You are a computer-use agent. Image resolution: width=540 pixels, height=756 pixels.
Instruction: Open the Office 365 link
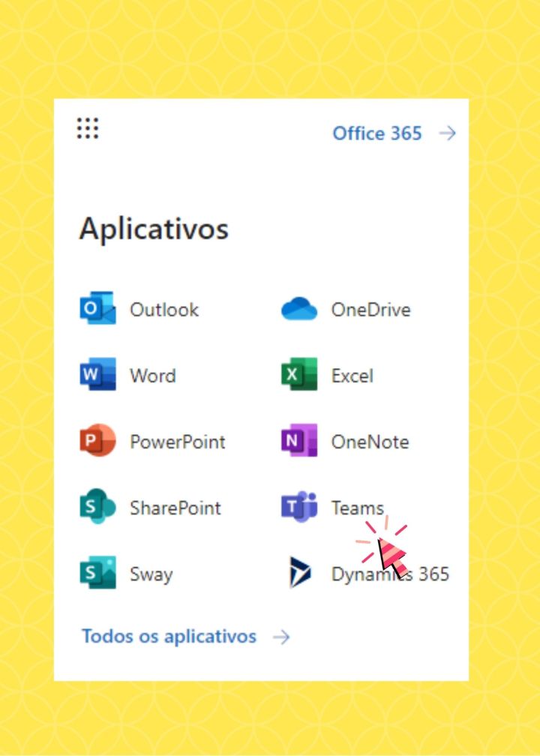click(x=377, y=133)
